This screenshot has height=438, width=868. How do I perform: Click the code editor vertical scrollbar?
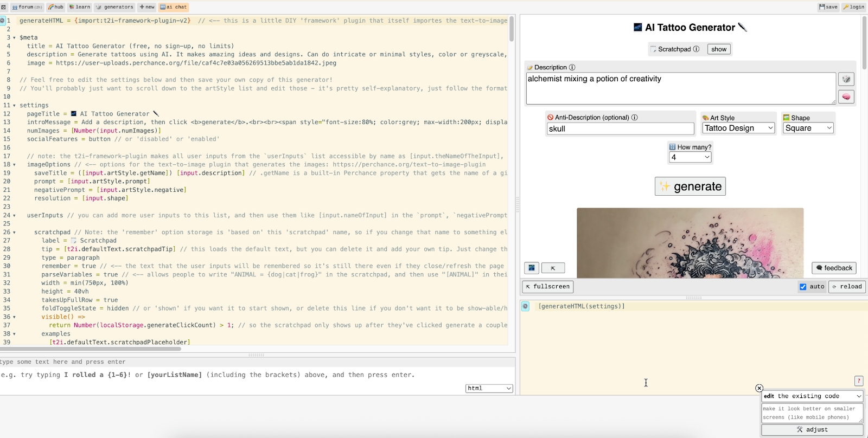click(x=512, y=29)
